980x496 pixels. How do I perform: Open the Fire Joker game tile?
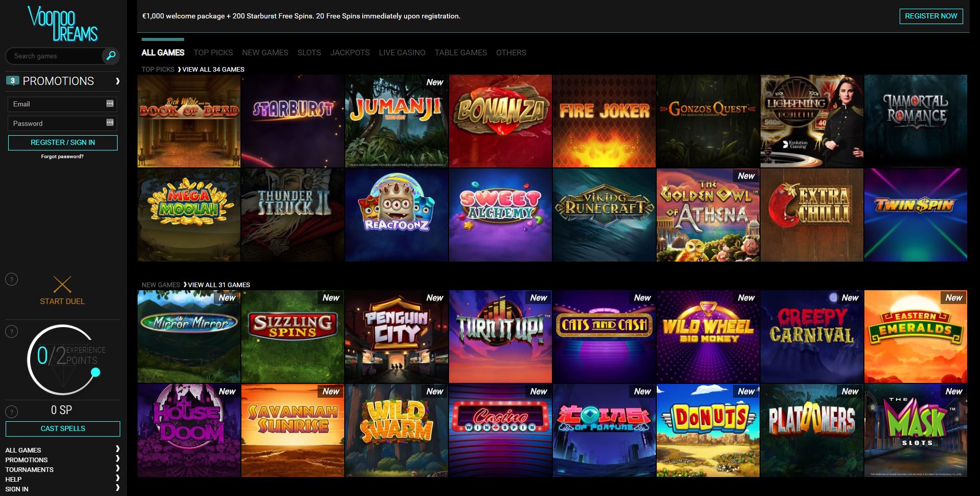pyautogui.click(x=604, y=121)
